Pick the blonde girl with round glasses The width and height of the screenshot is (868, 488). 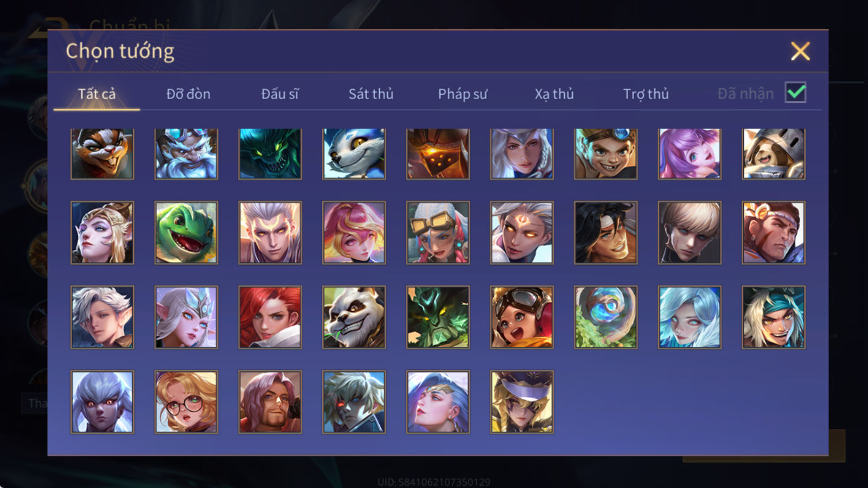pos(186,402)
